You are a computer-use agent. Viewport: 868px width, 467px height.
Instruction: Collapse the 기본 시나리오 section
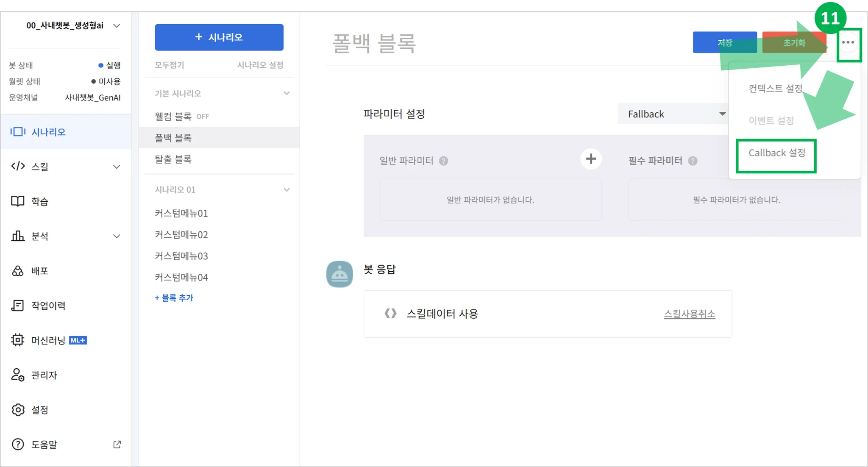click(x=287, y=93)
